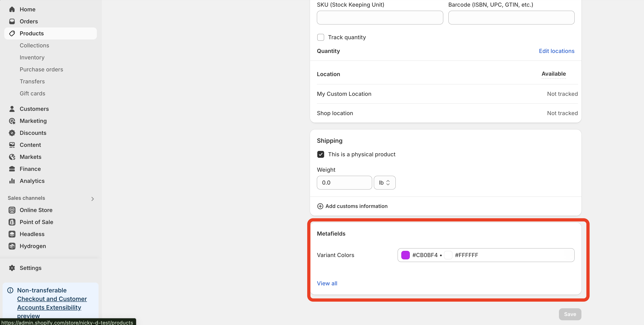The image size is (644, 325).
Task: Expand the Sales channels chevron
Action: (93, 199)
